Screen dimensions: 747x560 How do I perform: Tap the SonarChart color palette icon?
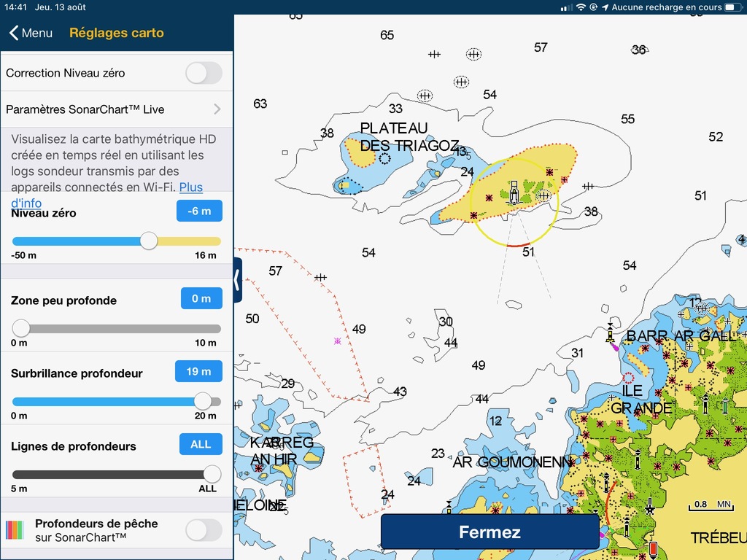coord(15,530)
